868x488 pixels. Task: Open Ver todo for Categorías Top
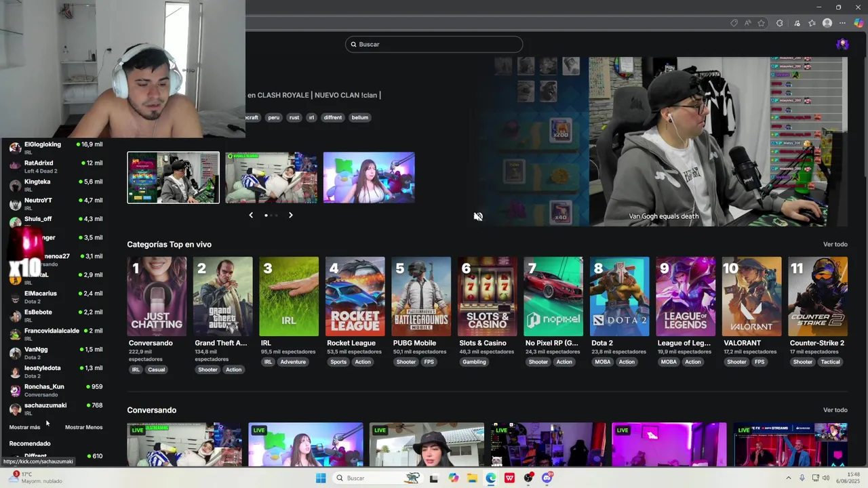coord(835,244)
